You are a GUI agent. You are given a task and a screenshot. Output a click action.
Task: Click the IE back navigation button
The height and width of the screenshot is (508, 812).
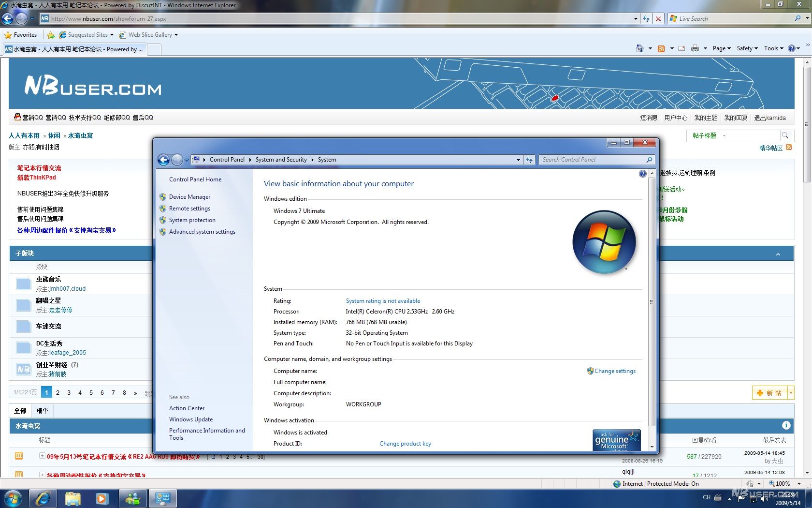click(x=7, y=18)
